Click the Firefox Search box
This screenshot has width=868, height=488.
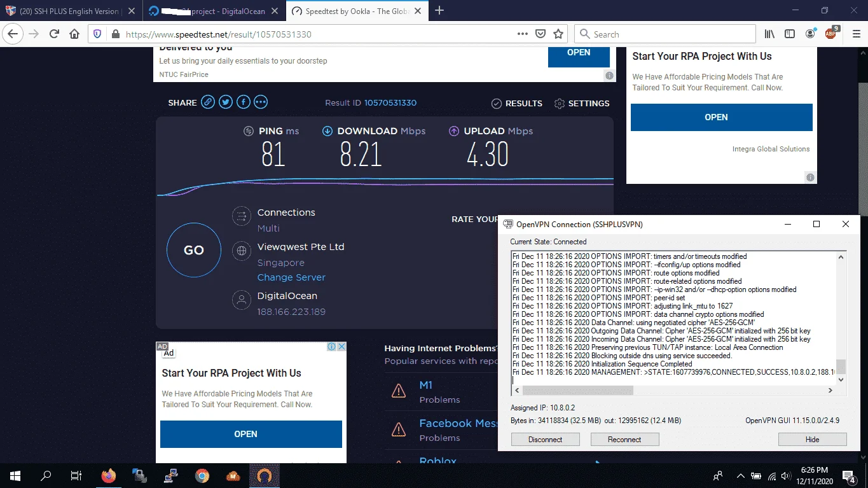(x=665, y=34)
